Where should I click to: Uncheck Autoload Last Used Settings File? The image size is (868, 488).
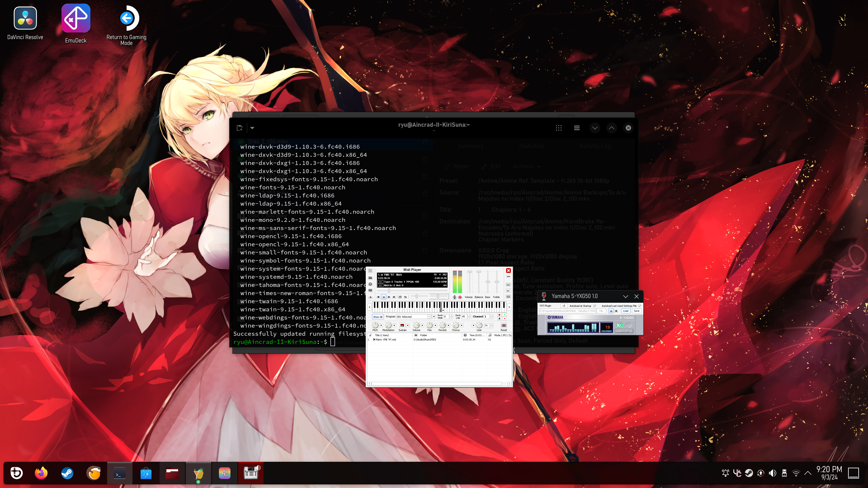640,306
